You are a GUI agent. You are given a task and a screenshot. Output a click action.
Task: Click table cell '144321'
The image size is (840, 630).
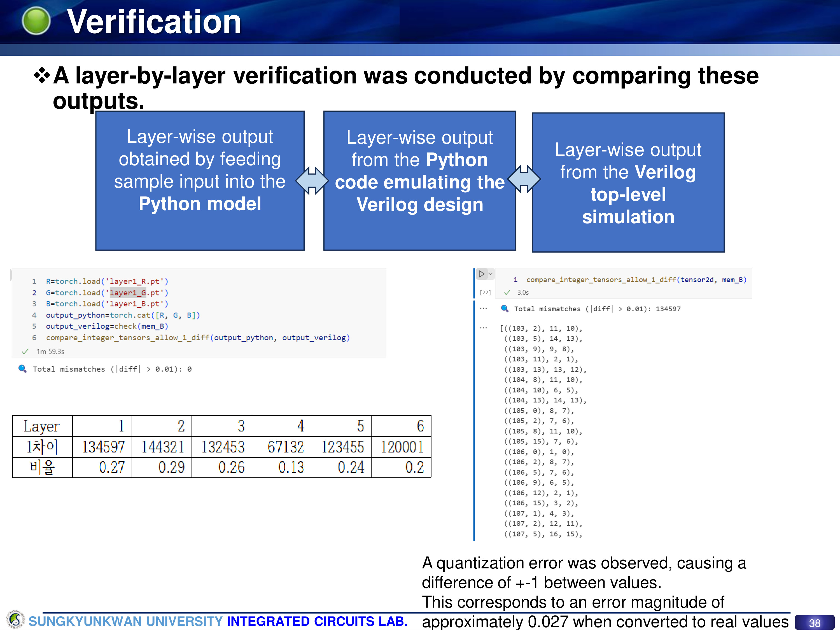tap(162, 447)
